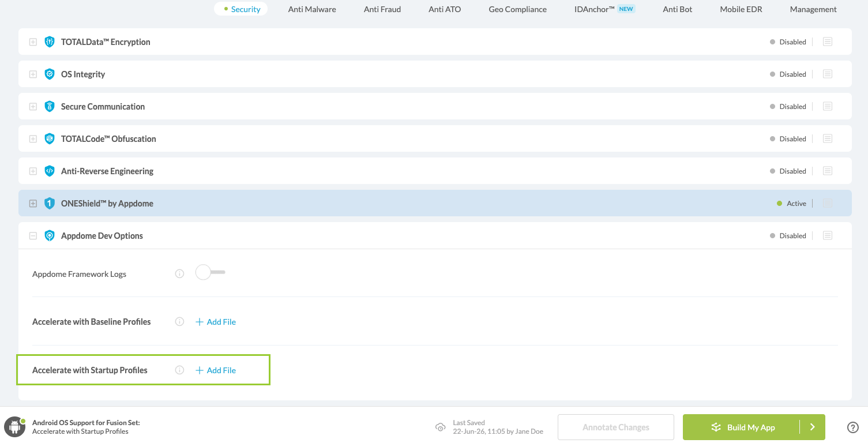Click the Accelerate with Startup Profiles label
868x443 pixels.
point(90,370)
